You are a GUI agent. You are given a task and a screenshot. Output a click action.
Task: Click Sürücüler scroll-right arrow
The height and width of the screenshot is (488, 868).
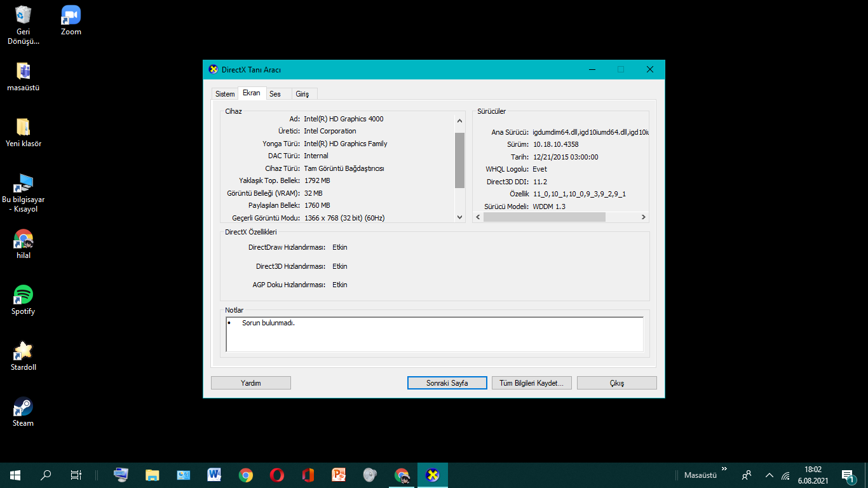click(x=643, y=217)
